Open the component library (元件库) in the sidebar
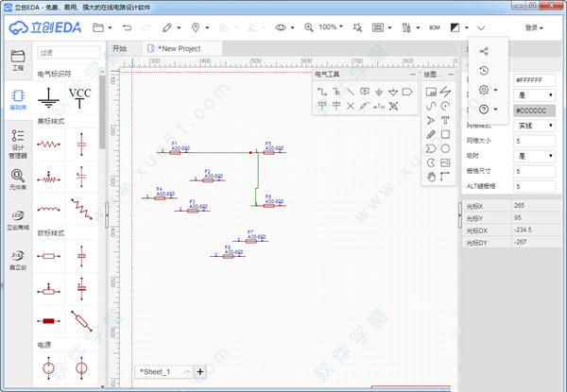Image resolution: width=567 pixels, height=392 pixels. [17, 179]
